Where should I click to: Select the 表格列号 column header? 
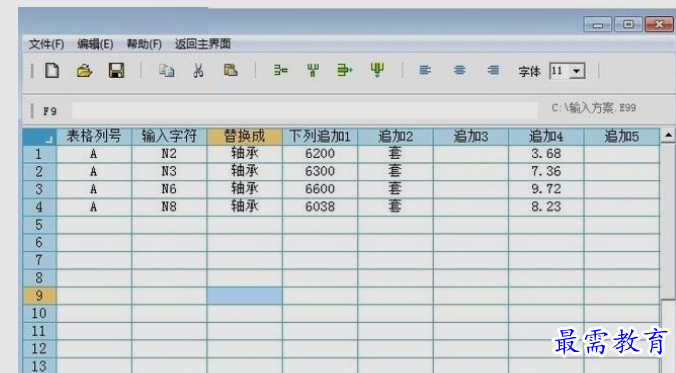94,137
